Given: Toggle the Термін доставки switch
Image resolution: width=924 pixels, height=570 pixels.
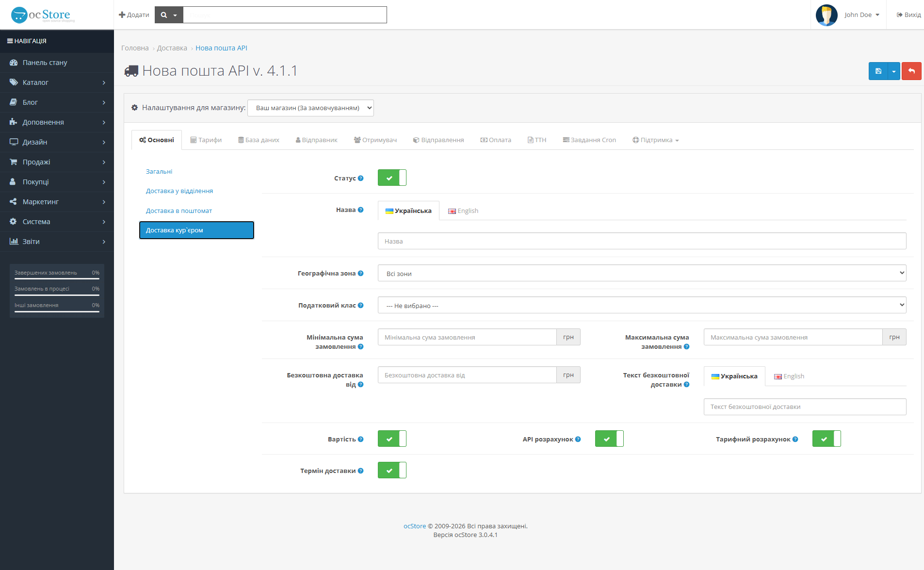Looking at the screenshot, I should (x=392, y=470).
